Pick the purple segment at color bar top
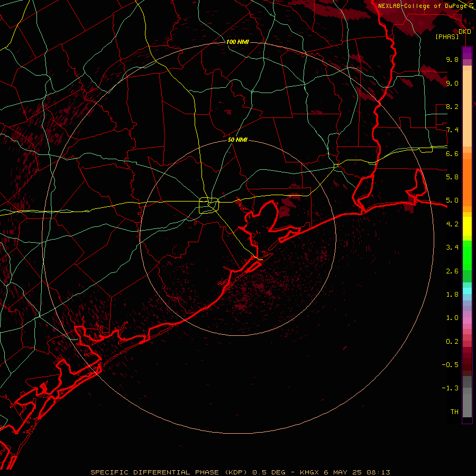The width and height of the screenshot is (476, 476). pyautogui.click(x=467, y=53)
